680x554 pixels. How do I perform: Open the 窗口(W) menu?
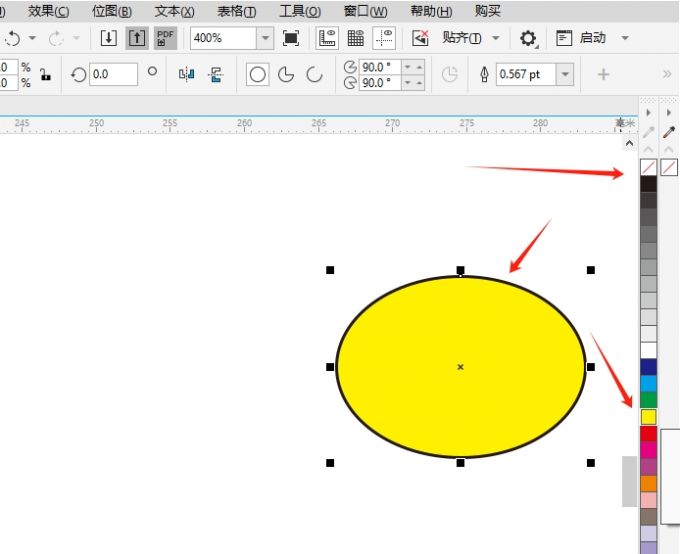[365, 11]
